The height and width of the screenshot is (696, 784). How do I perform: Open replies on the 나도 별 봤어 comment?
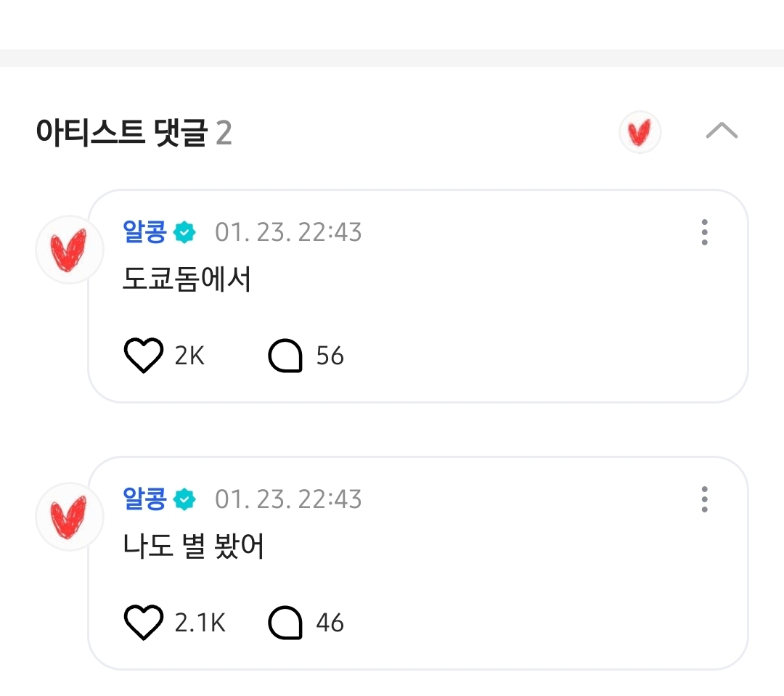pos(285,623)
